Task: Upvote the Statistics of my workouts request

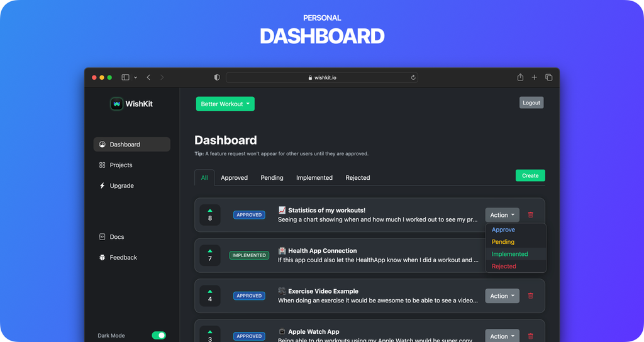Action: [210, 215]
